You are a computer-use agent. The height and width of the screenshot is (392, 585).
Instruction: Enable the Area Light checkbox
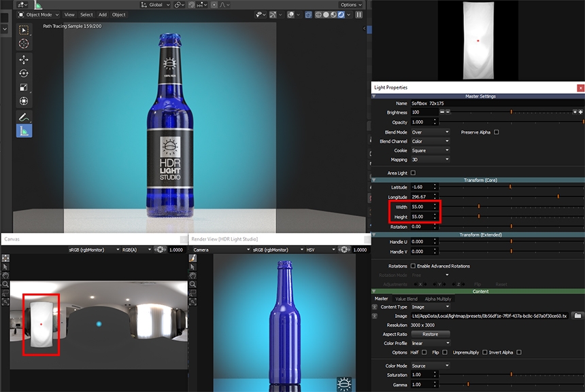(413, 173)
